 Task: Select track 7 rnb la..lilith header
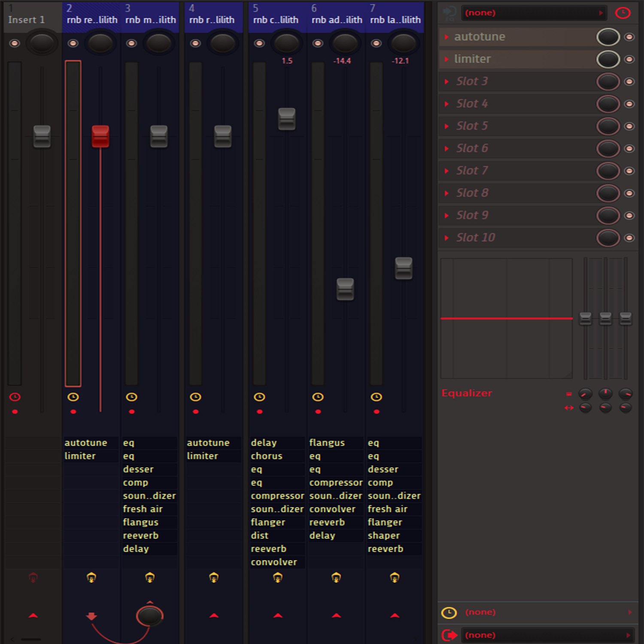point(395,17)
